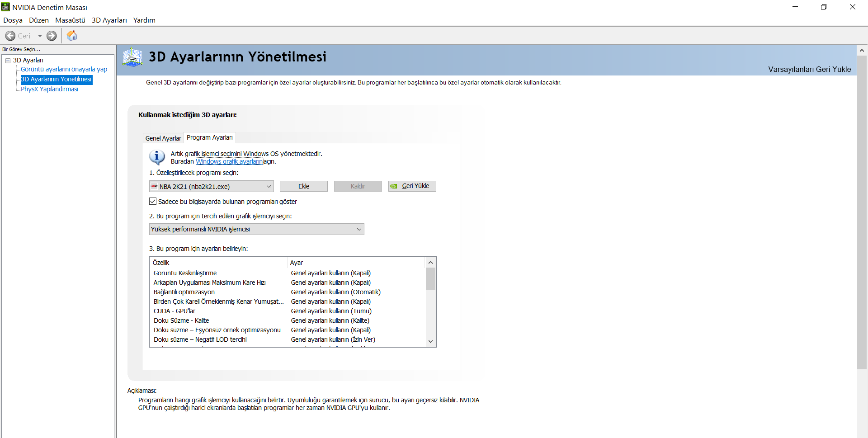The width and height of the screenshot is (868, 438).
Task: Open the Yardım menu
Action: [144, 20]
